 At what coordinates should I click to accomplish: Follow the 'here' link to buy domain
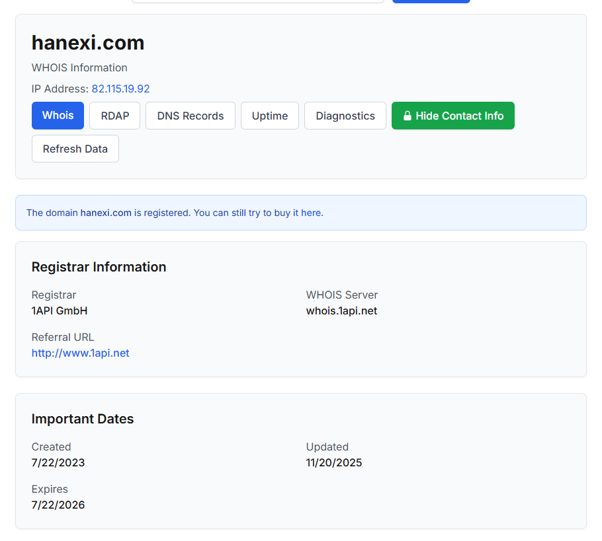(x=311, y=213)
